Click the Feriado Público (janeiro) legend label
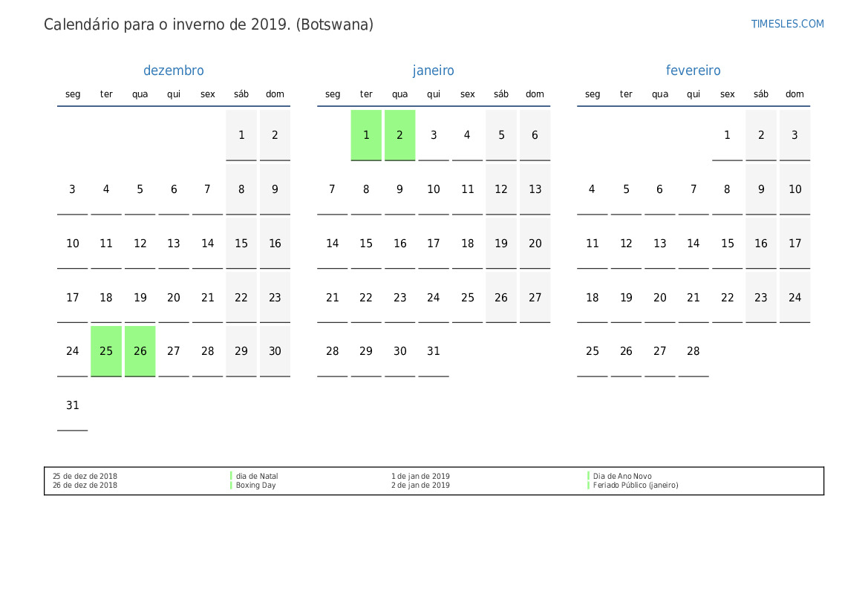Viewport: 868px width, 614px height. click(x=635, y=486)
